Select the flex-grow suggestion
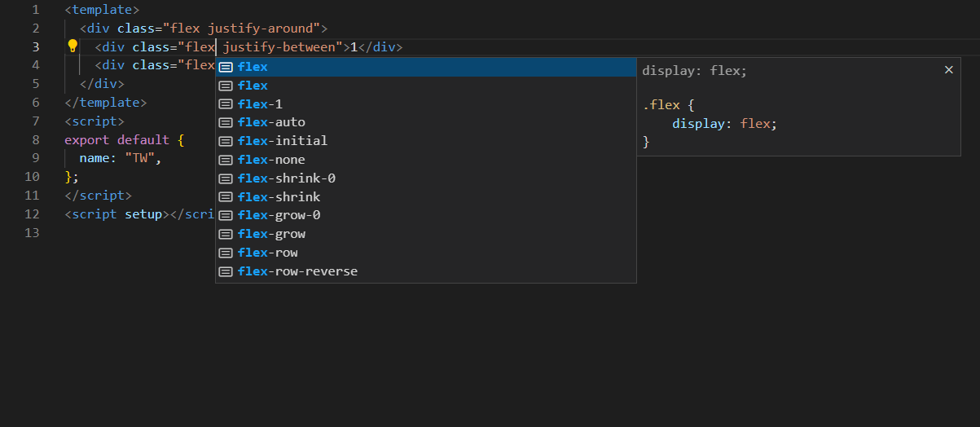 (x=426, y=234)
